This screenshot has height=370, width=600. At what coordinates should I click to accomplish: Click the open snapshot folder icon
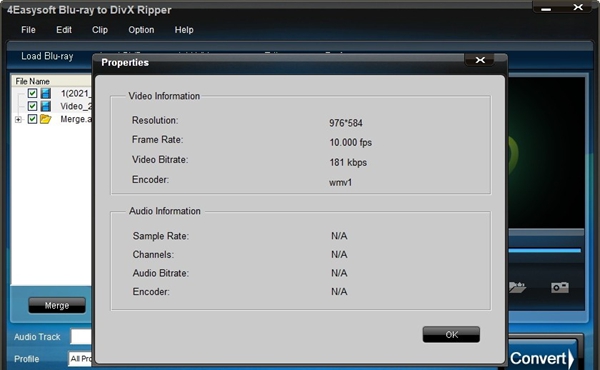517,287
